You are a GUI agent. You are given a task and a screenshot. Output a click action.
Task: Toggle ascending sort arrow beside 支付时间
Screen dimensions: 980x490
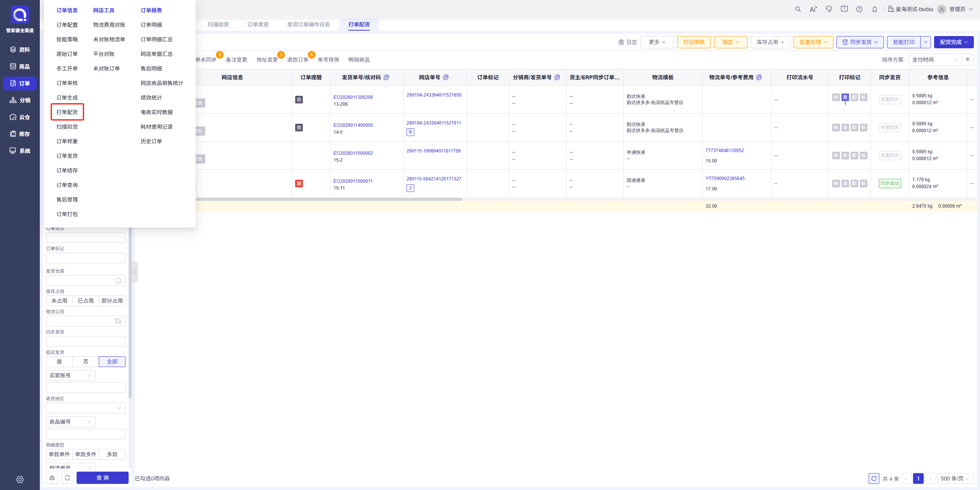point(968,60)
